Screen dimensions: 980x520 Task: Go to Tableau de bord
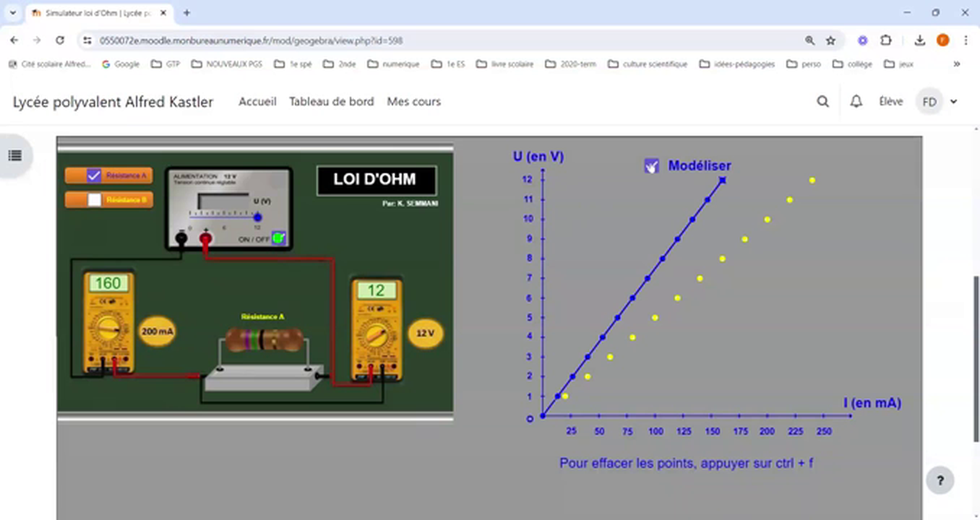(x=332, y=102)
